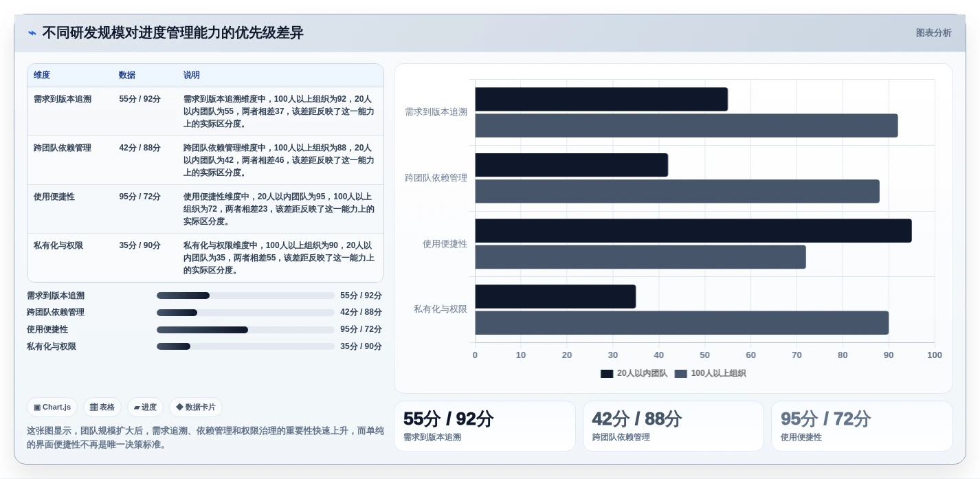Click 需求到版本追溯 label in progress list
Screen dimensions: 980x479
(x=56, y=296)
